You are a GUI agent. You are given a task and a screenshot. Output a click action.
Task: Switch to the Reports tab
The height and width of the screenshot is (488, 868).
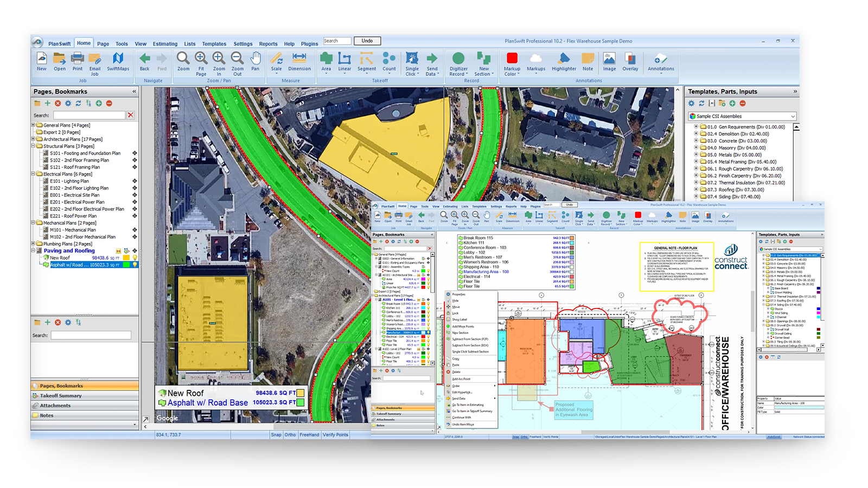[268, 44]
